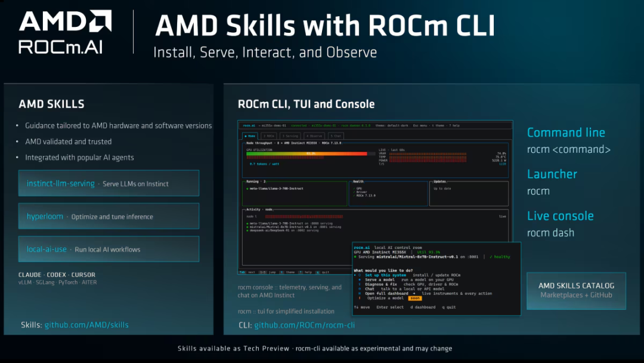Image resolution: width=644 pixels, height=363 pixels.
Task: Click the TEMP live sparkline bar
Action: click(428, 157)
